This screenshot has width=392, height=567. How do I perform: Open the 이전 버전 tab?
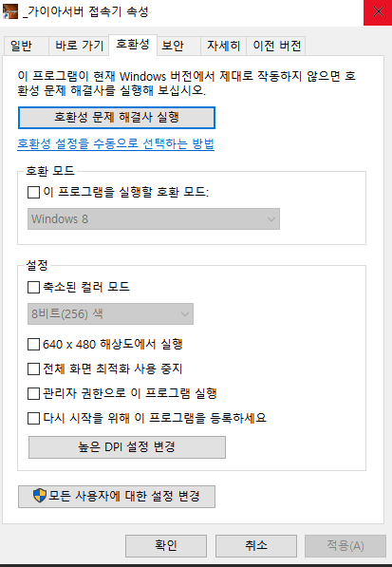276,46
